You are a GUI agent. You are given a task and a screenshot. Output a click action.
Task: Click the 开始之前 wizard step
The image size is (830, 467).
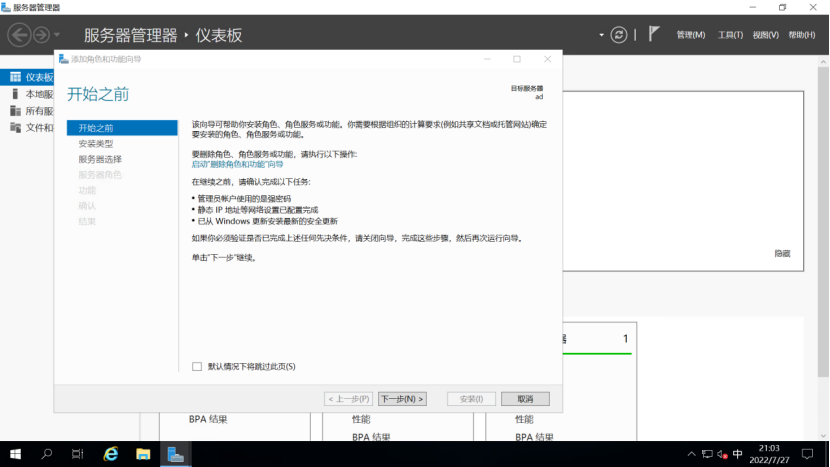pyautogui.click(x=122, y=128)
